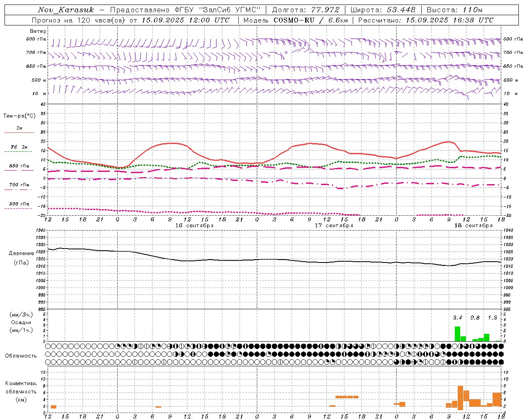The width and height of the screenshot is (525, 420).
Task: Click the (мм/3ч.) precipitation unit label
Action: coord(21,315)
